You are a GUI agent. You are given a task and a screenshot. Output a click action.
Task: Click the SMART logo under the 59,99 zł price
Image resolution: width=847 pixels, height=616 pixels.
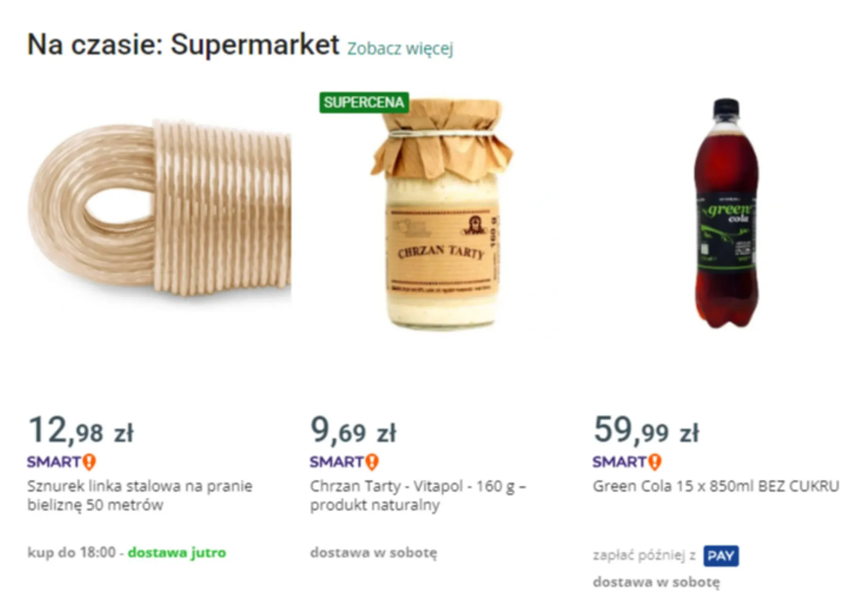627,462
